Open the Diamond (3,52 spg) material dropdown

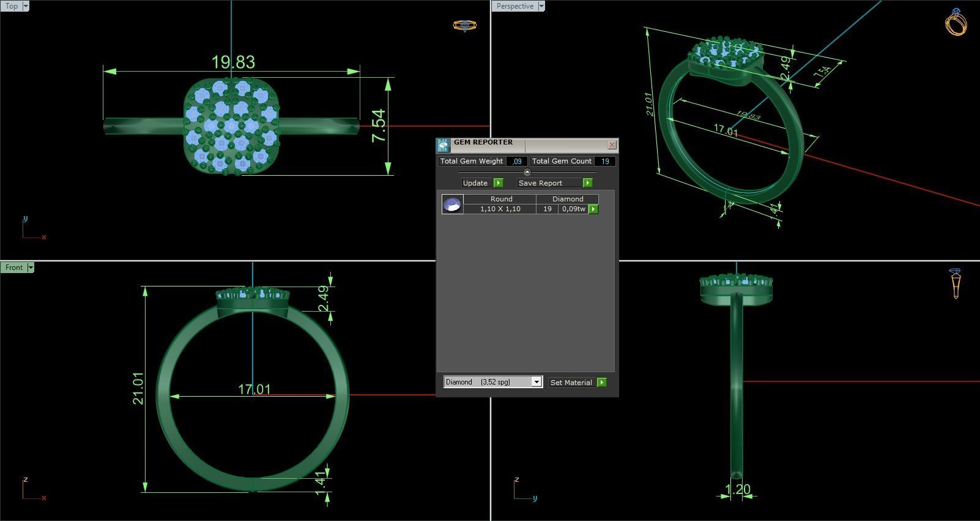pyautogui.click(x=536, y=382)
